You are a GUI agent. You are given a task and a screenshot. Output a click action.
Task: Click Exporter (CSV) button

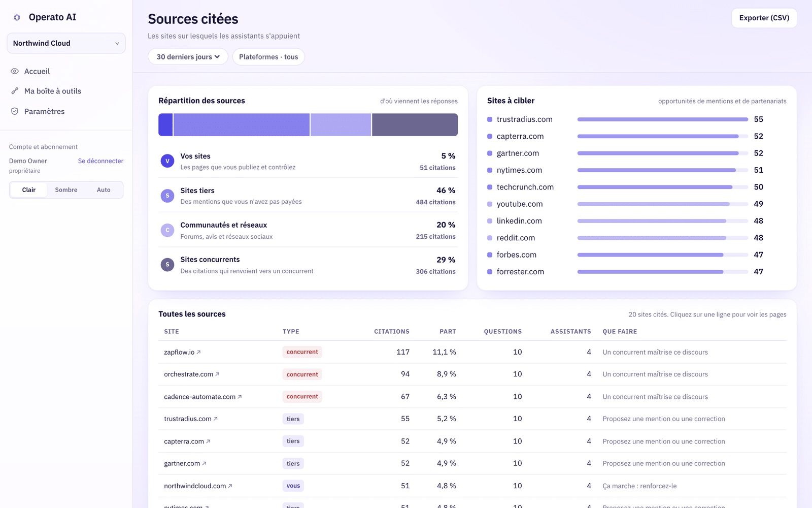(x=764, y=18)
